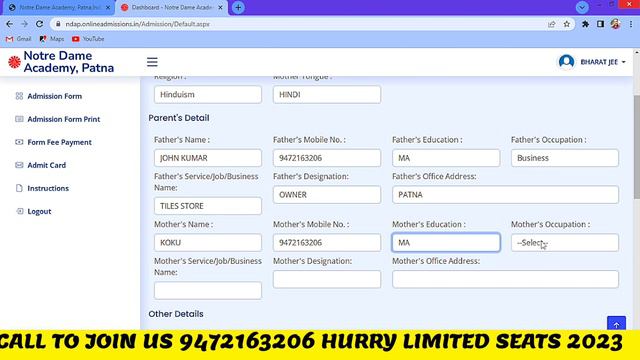
Task: Edit Mother's Mobile No. field
Action: click(x=327, y=242)
